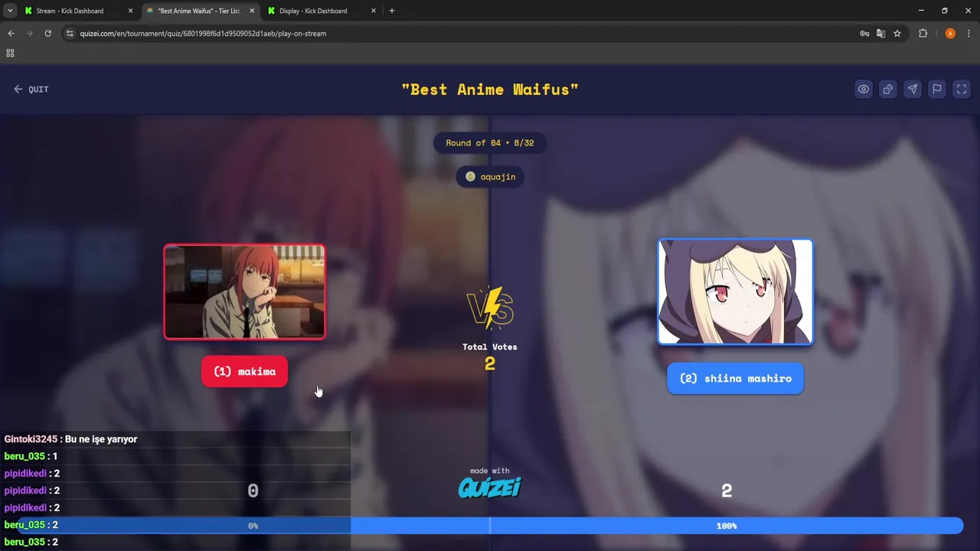Open the Chrome three-dot menu
Screen dimensions: 980x551
coord(969,34)
